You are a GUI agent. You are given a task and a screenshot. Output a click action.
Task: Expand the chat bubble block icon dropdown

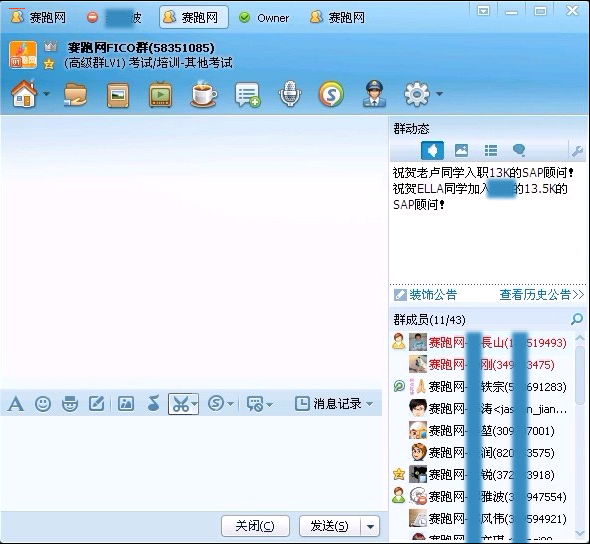click(x=269, y=405)
